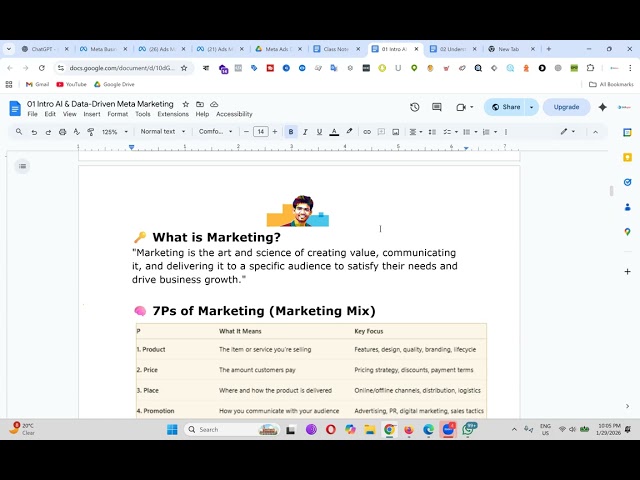The width and height of the screenshot is (640, 480).
Task: Start a Meet video call
Action: click(x=461, y=107)
